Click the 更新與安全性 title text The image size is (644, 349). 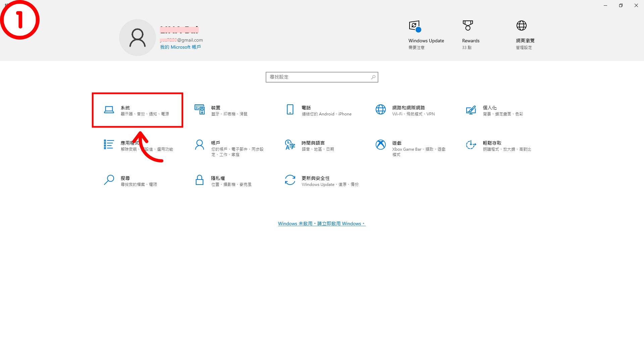point(316,178)
